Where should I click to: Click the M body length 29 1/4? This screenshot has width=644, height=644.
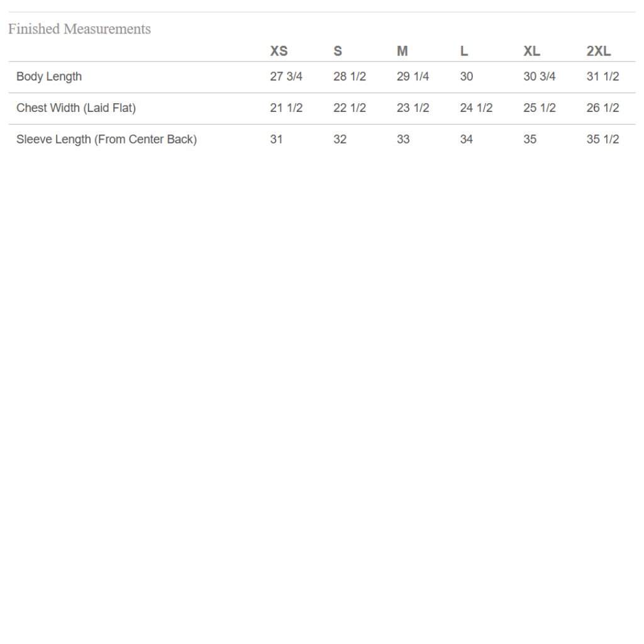(x=413, y=76)
